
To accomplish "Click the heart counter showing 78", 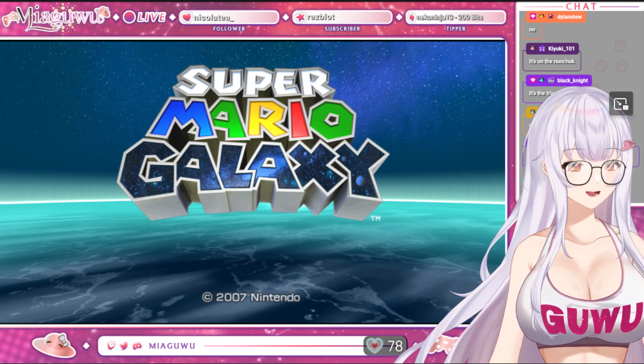I will point(385,345).
